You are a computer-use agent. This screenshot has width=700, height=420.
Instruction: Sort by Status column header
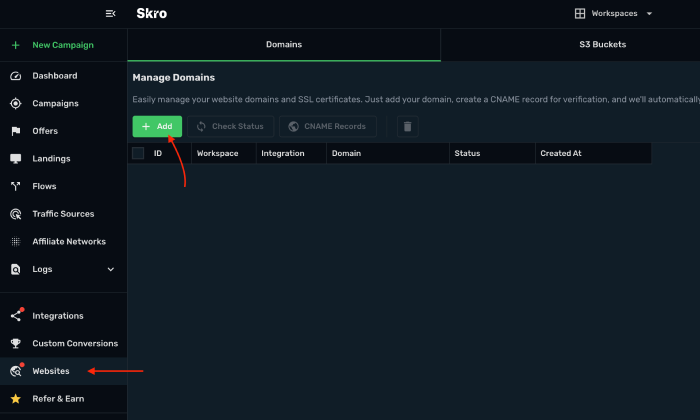(467, 154)
